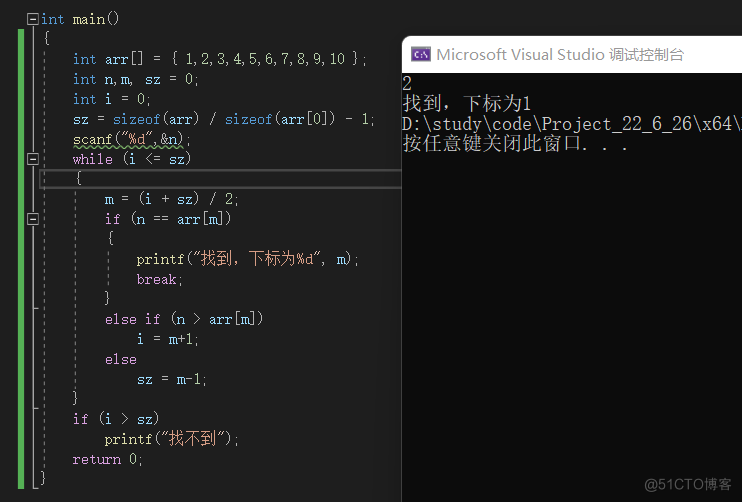Viewport: 742px width, 502px height.
Task: Click the console input line '2'
Action: (407, 84)
